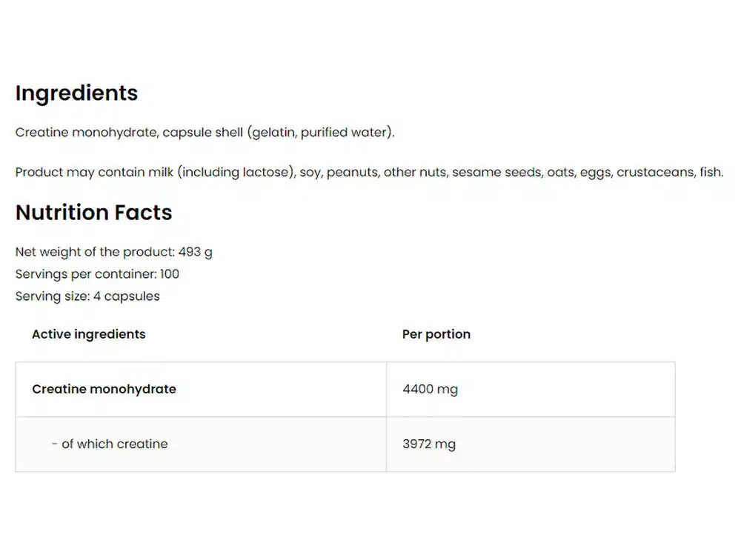The height and width of the screenshot is (560, 741).
Task: Click the 4400 mg value cell
Action: [x=531, y=390]
